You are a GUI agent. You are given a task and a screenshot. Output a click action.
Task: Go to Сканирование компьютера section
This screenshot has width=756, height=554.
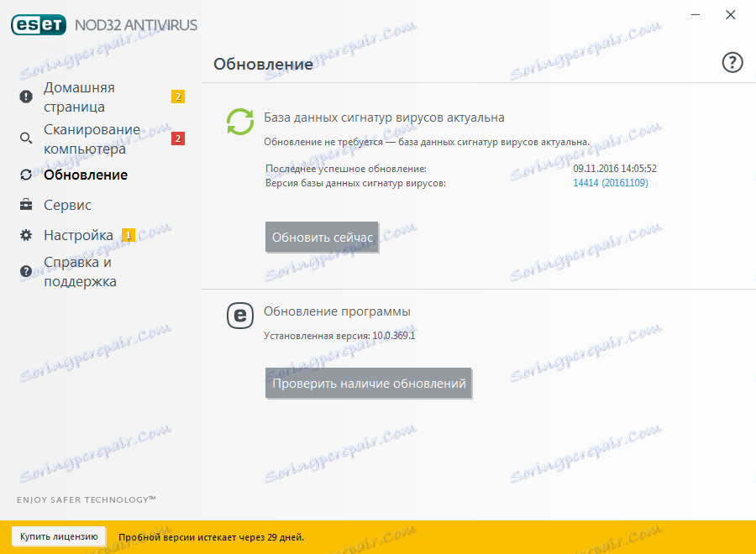point(92,138)
